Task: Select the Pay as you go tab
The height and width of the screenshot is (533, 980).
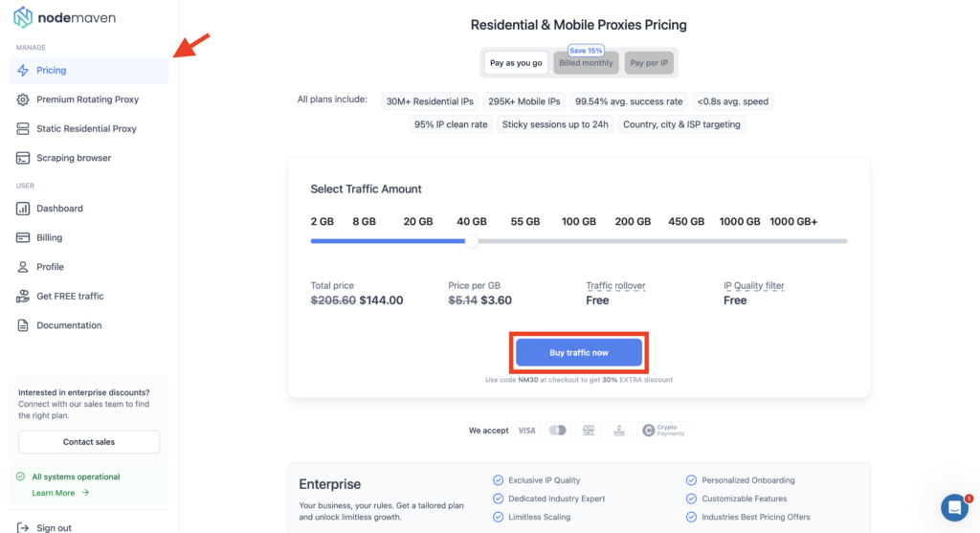Action: (x=516, y=63)
